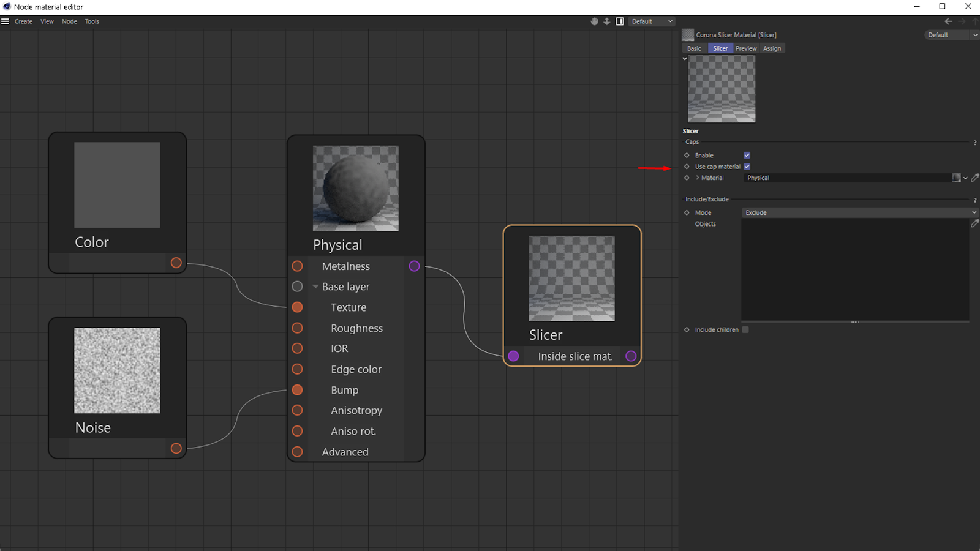Click the Caps section help question mark
This screenshot has width=980, height=551.
tap(975, 143)
